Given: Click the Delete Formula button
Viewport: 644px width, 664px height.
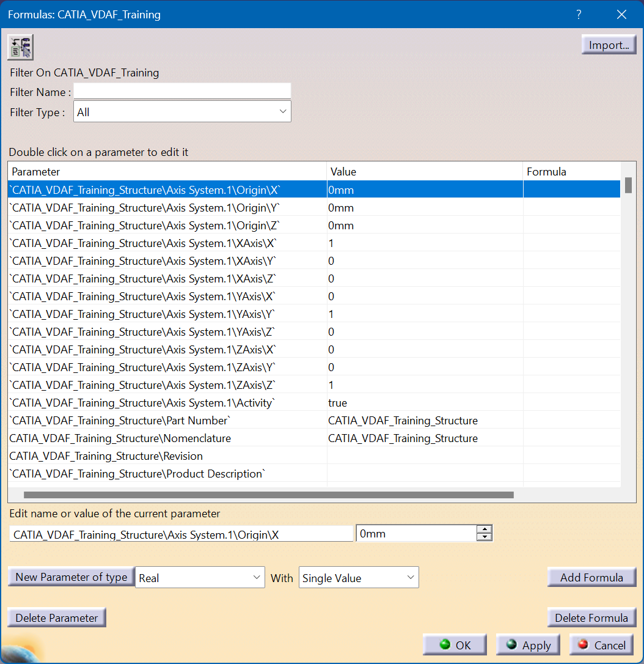Looking at the screenshot, I should pyautogui.click(x=591, y=618).
